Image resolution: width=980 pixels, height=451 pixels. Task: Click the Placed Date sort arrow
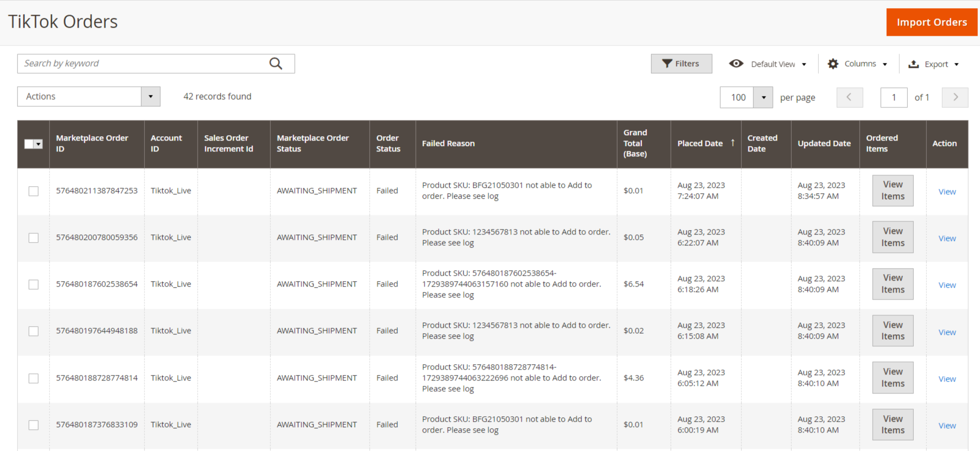coord(733,143)
